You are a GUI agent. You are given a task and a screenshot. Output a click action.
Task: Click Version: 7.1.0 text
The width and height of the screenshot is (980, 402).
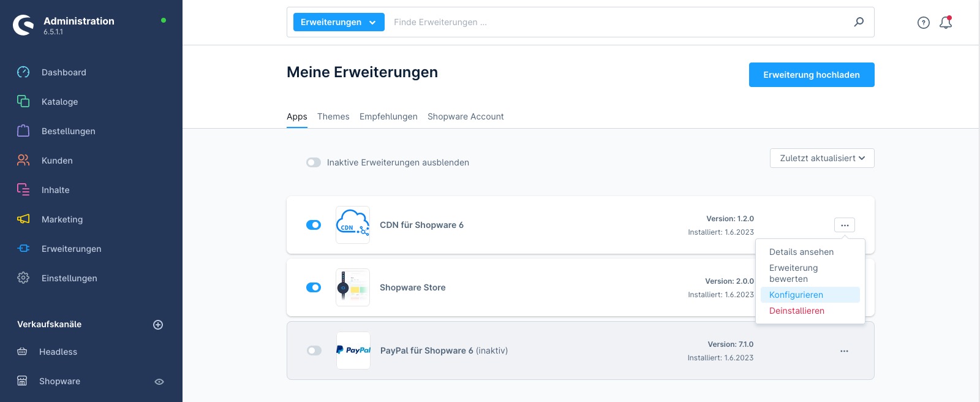(x=731, y=344)
